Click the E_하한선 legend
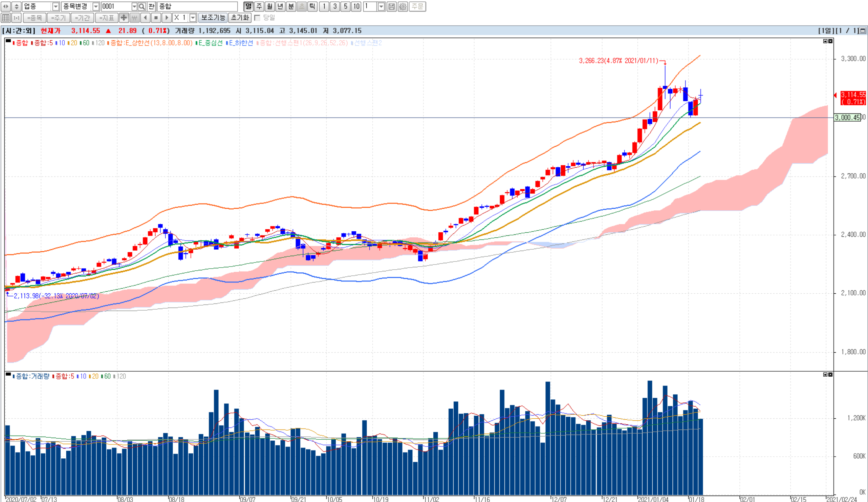Viewport: 868px width, 502px height. pyautogui.click(x=240, y=43)
